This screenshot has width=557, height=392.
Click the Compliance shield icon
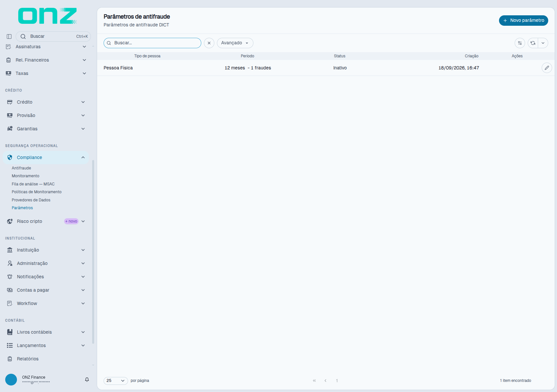click(x=10, y=157)
